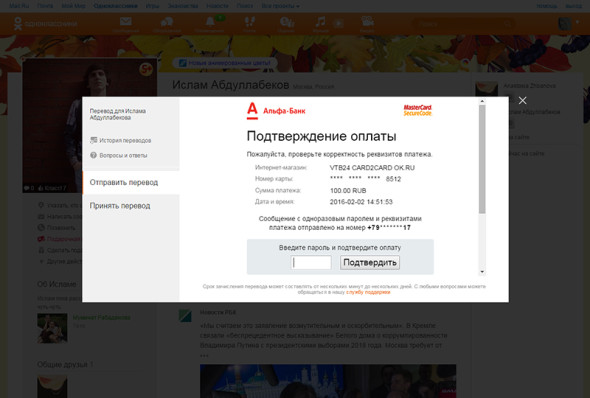Open Знакомства in the top bar

click(183, 6)
